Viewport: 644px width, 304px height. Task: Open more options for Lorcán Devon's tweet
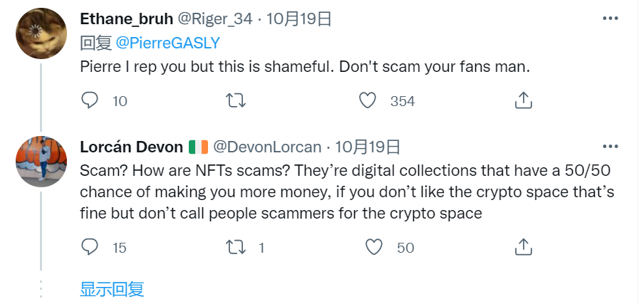pos(610,147)
